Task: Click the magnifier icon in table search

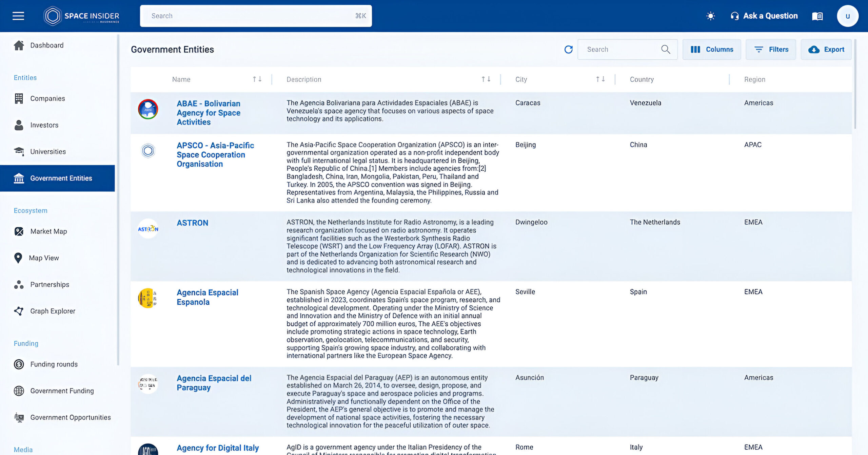Action: 666,50
